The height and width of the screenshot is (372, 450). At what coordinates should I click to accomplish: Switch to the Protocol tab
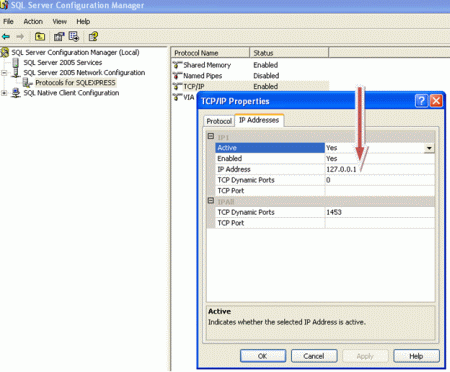(219, 121)
